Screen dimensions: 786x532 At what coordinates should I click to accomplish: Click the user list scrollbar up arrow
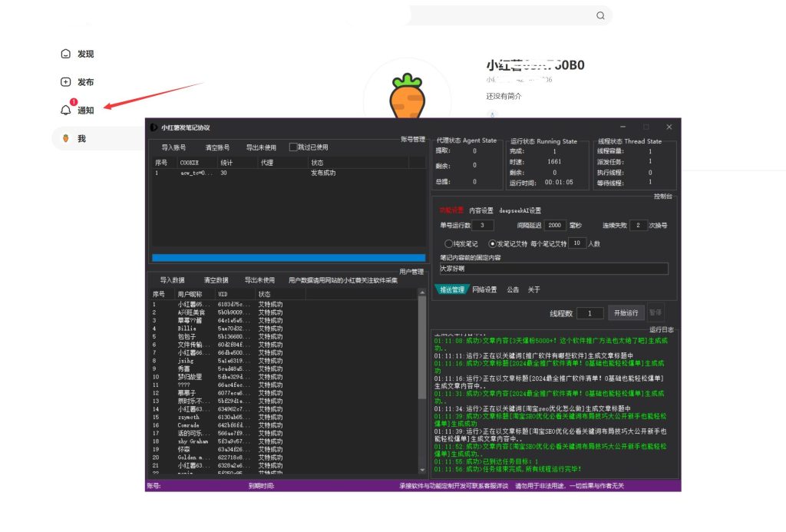422,292
